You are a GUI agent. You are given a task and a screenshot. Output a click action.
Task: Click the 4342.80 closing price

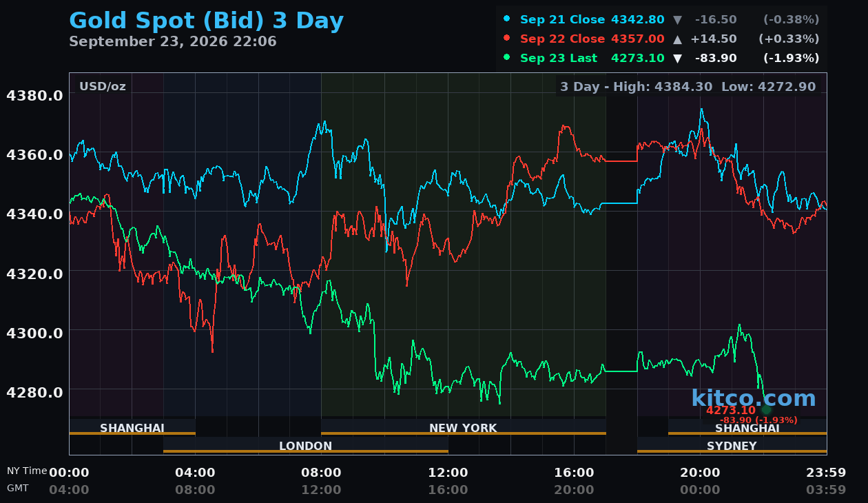point(638,19)
